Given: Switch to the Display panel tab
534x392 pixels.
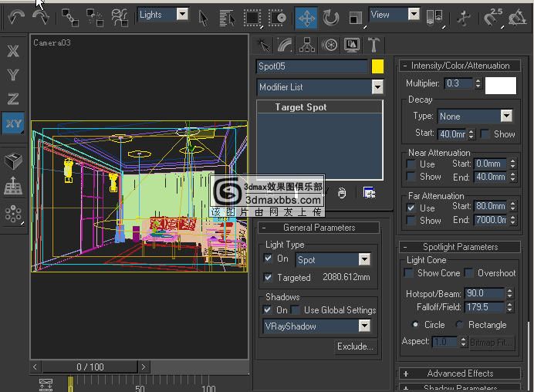Looking at the screenshot, I should point(352,45).
